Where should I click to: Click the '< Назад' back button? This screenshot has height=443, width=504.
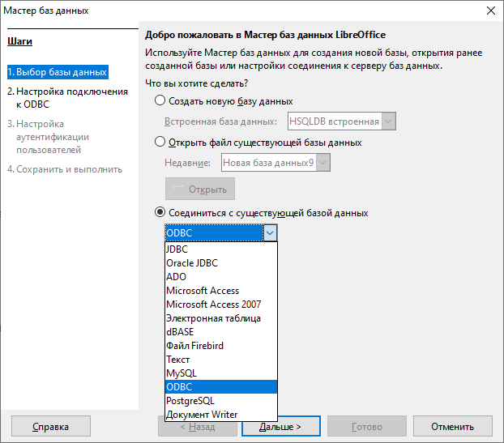point(198,428)
